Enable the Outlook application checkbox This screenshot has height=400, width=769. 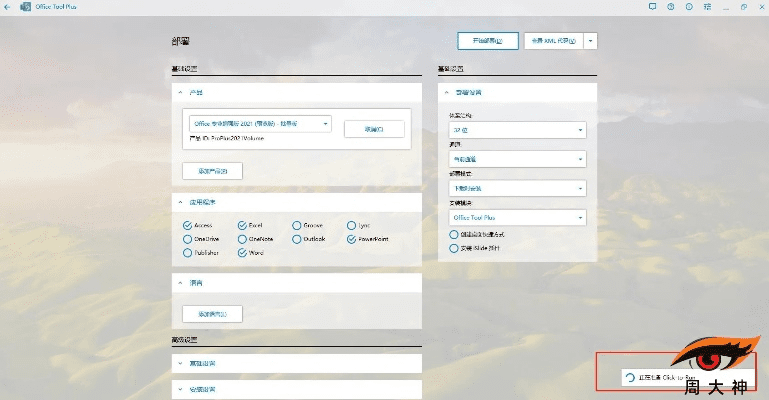tap(297, 239)
